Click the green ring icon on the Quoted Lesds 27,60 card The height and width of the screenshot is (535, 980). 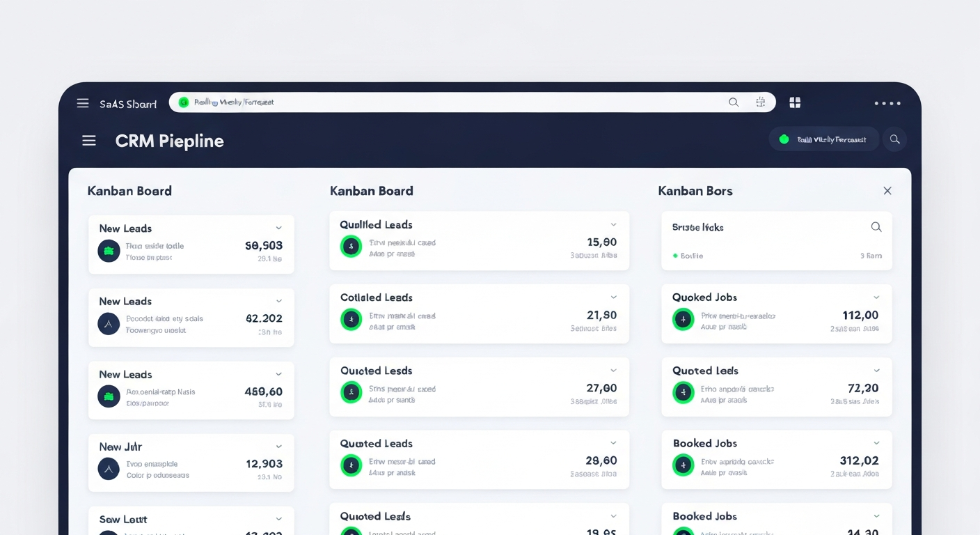point(351,393)
